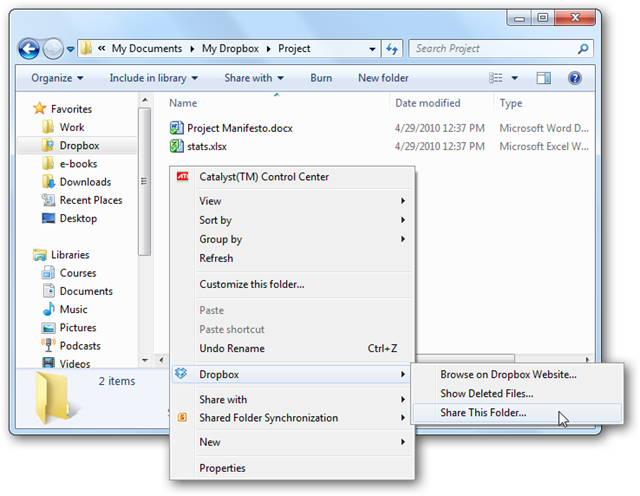Toggle the preview pane icon
The width and height of the screenshot is (640, 496).
click(x=544, y=78)
